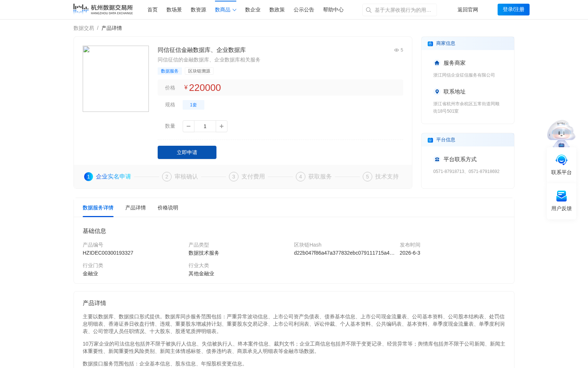Open 用户反馈 feedback icon
This screenshot has height=368, width=588.
[x=562, y=196]
